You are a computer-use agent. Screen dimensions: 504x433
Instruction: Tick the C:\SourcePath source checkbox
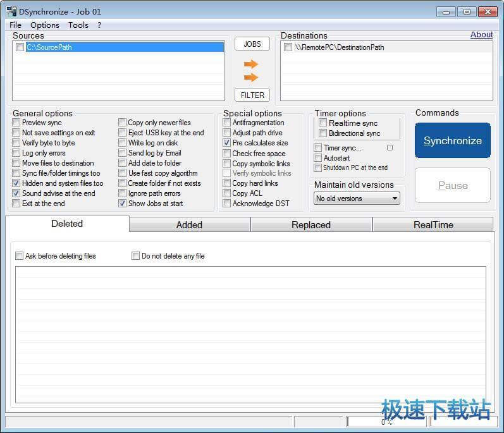20,47
